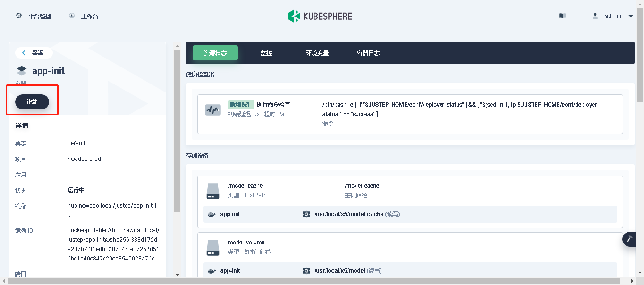Click the app-init layers icon
Image resolution: width=644 pixels, height=285 pixels.
(22, 71)
